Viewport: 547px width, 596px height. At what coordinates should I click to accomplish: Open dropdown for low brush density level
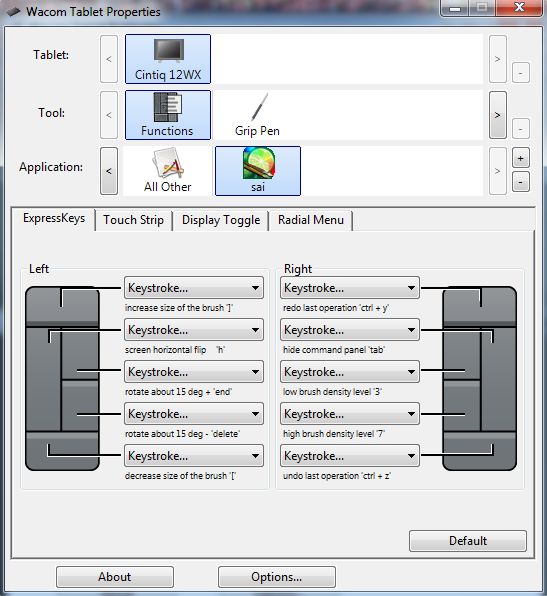[x=350, y=371]
